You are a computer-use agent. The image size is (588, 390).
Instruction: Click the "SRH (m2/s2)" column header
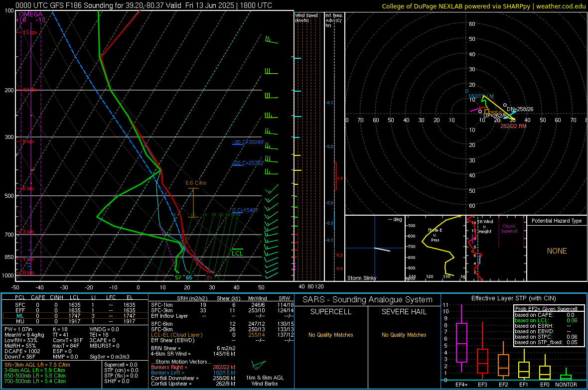point(192,298)
